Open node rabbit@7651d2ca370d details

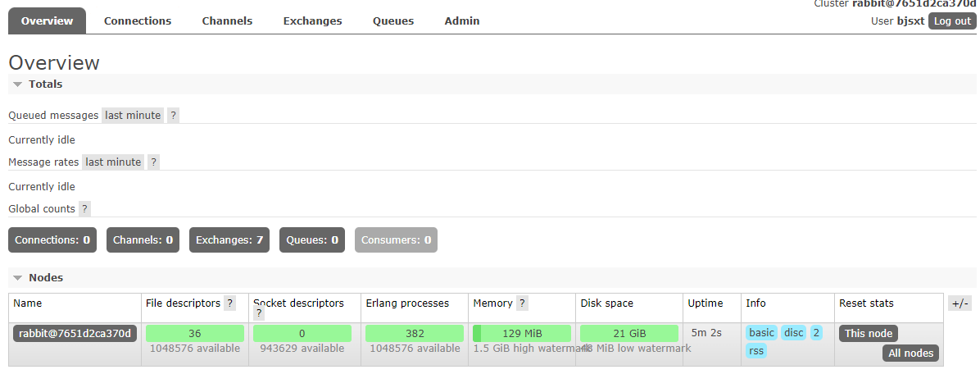pyautogui.click(x=75, y=333)
